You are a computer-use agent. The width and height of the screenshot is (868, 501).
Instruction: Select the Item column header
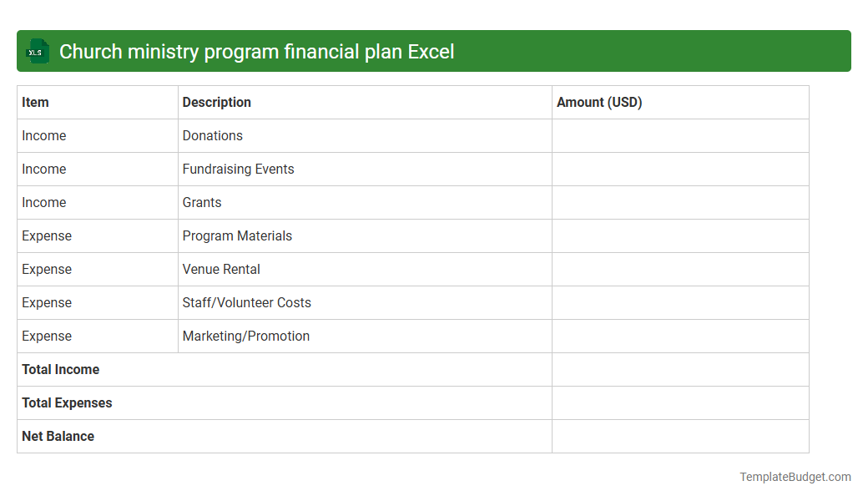point(35,102)
